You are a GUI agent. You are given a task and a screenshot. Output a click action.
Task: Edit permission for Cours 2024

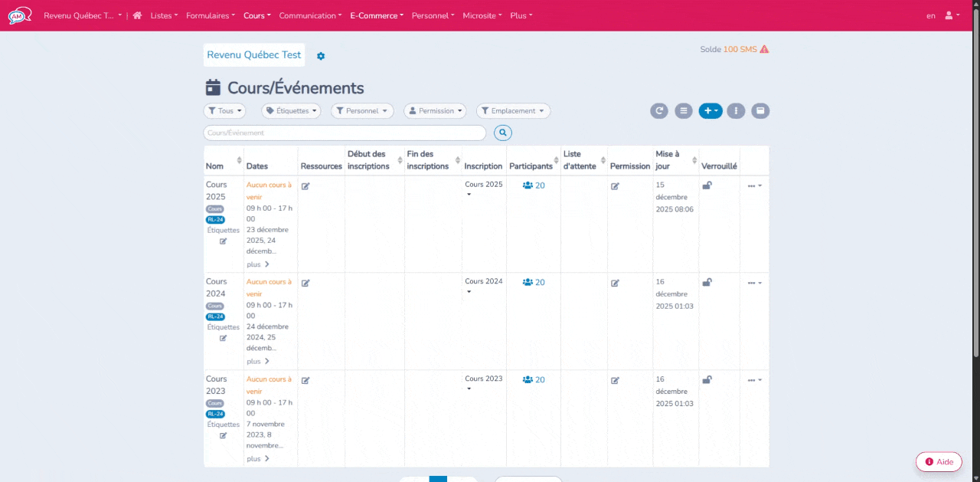pos(615,284)
